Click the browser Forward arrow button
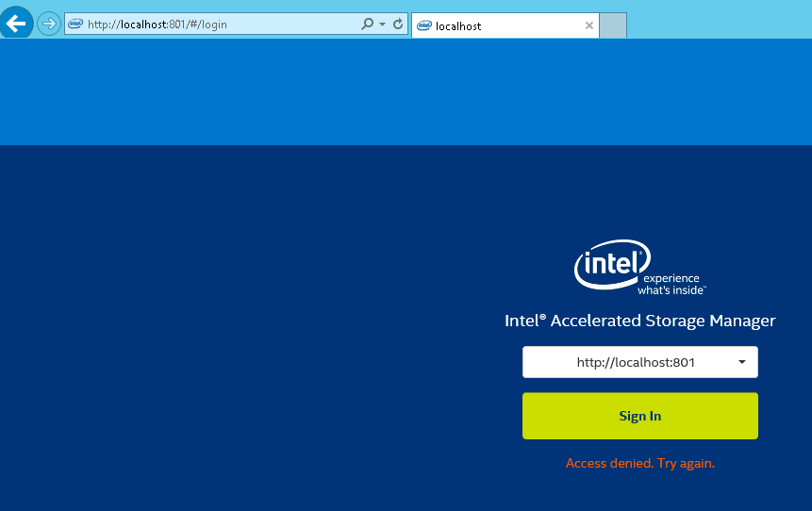The width and height of the screenshot is (812, 511). point(48,24)
